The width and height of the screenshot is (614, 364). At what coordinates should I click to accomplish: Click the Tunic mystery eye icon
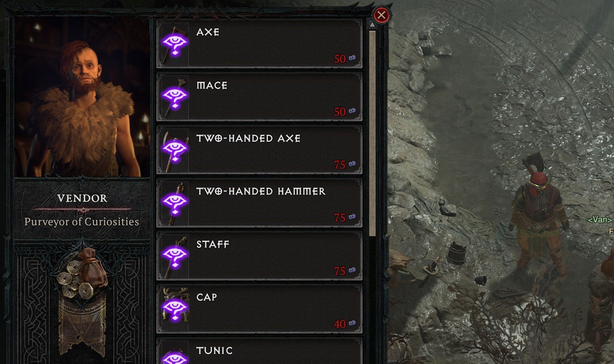pyautogui.click(x=175, y=356)
